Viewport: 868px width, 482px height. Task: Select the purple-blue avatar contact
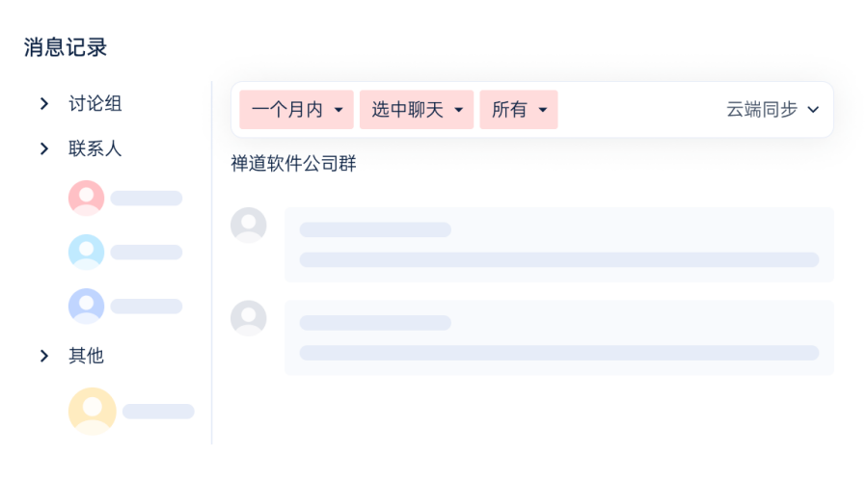pyautogui.click(x=87, y=306)
